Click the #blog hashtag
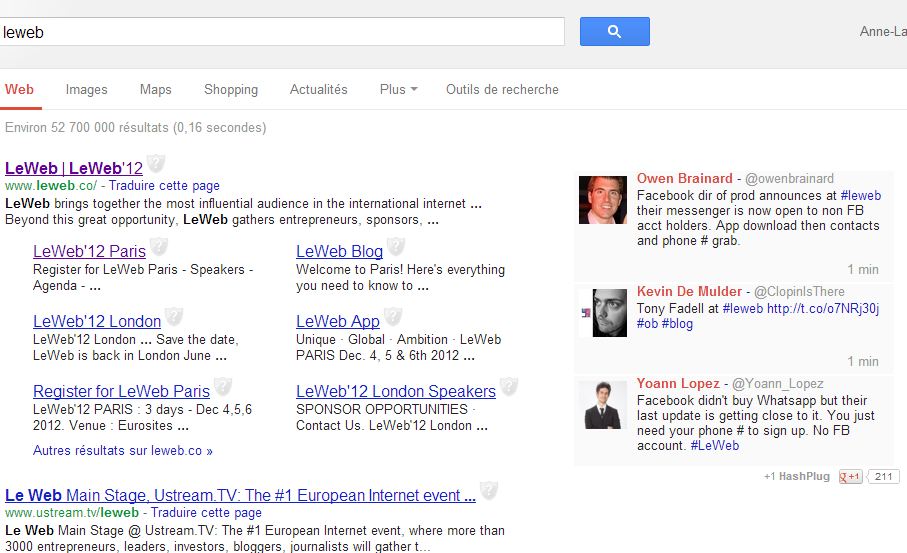 pos(677,324)
